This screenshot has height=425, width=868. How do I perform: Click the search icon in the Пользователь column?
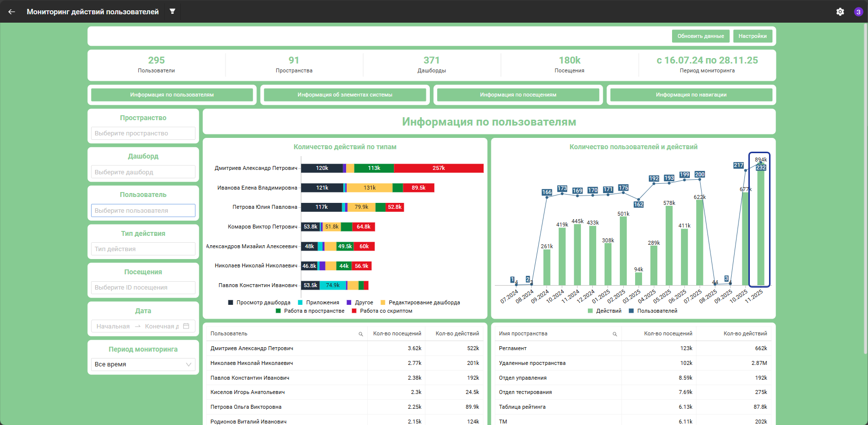click(360, 334)
